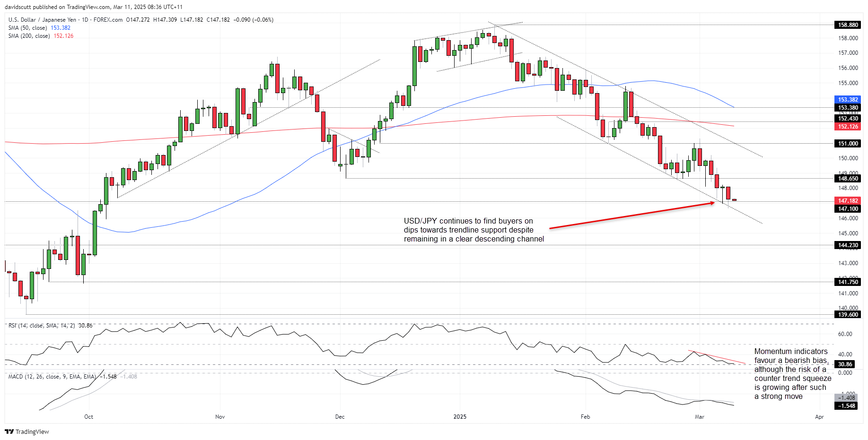
Task: Click the 'USD/JPY continues to find buyers' annotation
Action: click(x=474, y=230)
